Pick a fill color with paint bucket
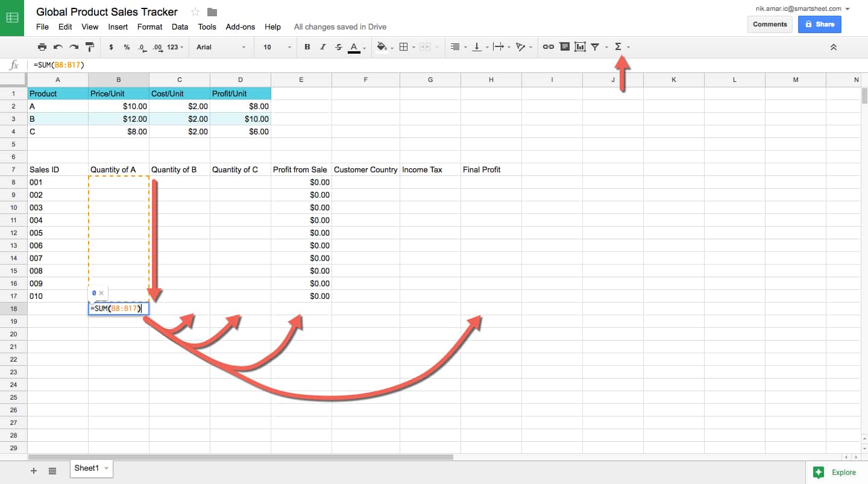This screenshot has height=484, width=868. coord(382,47)
